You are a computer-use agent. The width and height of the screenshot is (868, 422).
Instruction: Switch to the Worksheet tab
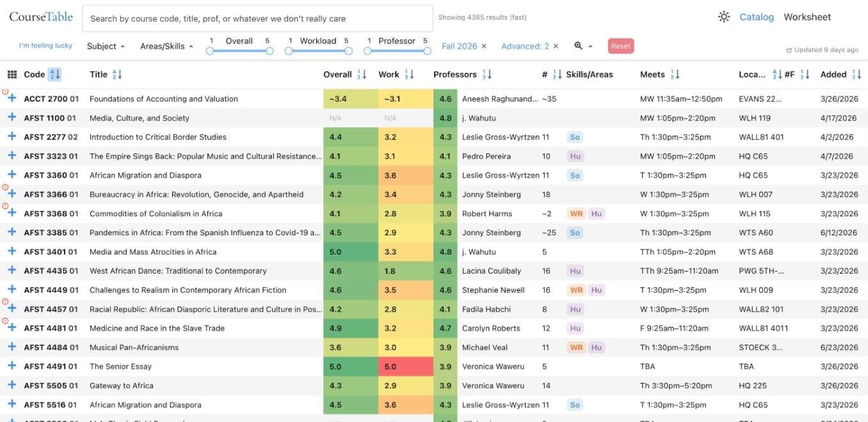(807, 17)
